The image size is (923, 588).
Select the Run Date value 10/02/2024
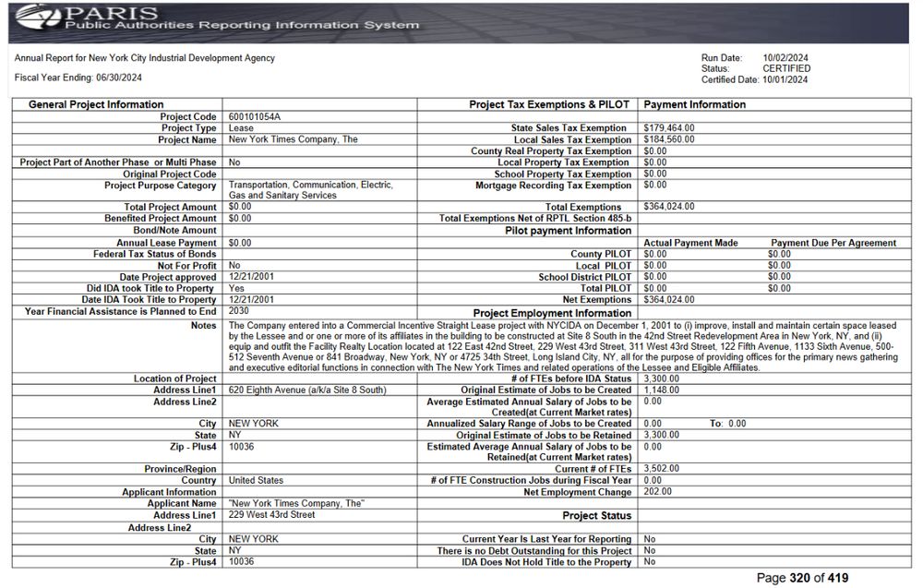(x=785, y=57)
